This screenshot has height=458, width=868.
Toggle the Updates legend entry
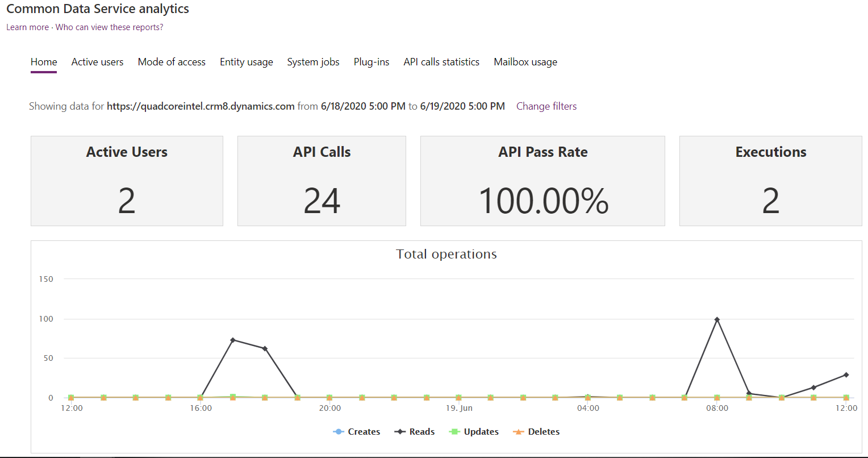[x=473, y=431]
